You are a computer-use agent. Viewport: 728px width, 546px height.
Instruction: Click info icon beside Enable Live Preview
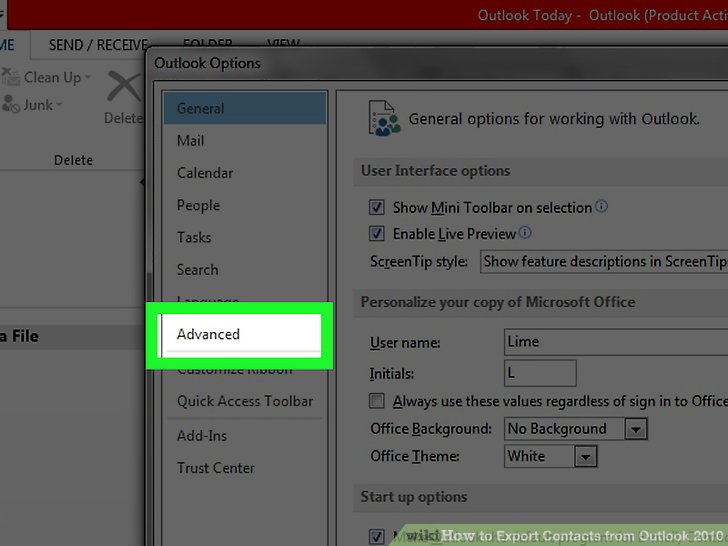[525, 232]
